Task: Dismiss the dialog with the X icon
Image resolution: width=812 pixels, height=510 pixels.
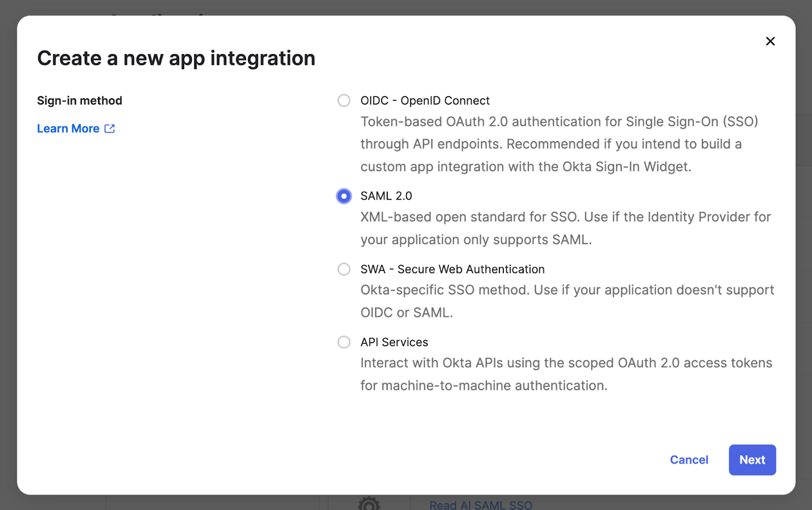Action: [770, 41]
